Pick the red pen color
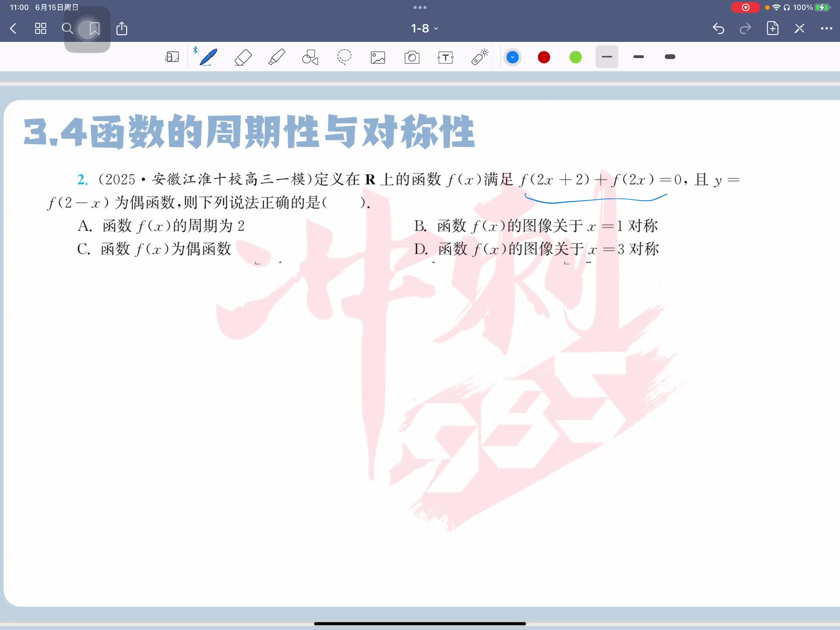Viewport: 840px width, 630px height. point(544,57)
